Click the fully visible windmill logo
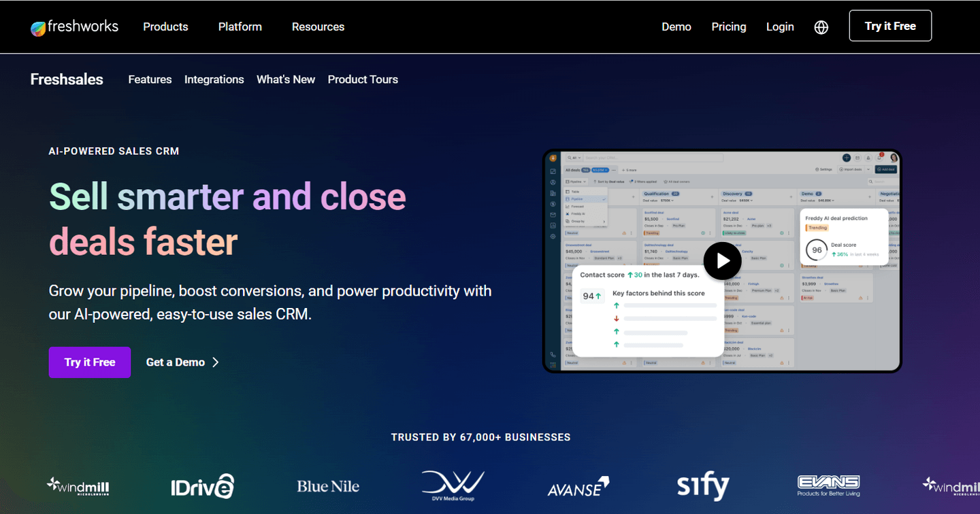980x514 pixels. coord(78,486)
